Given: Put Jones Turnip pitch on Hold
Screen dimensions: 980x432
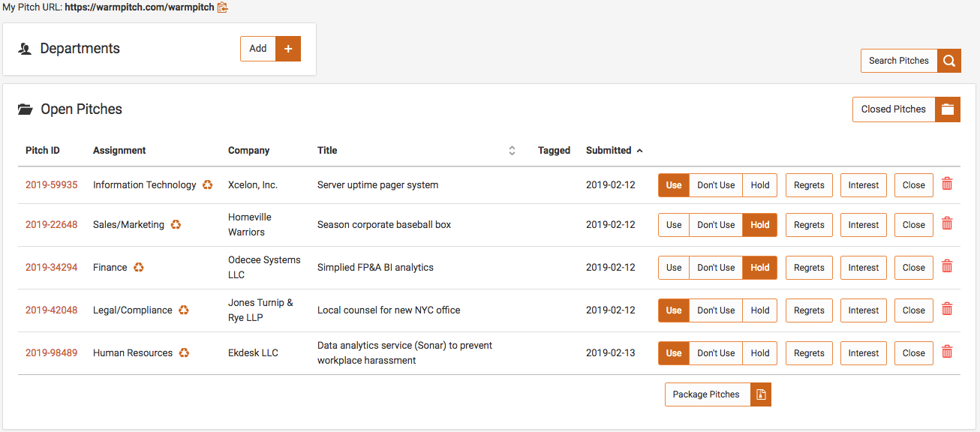Looking at the screenshot, I should click(x=760, y=310).
